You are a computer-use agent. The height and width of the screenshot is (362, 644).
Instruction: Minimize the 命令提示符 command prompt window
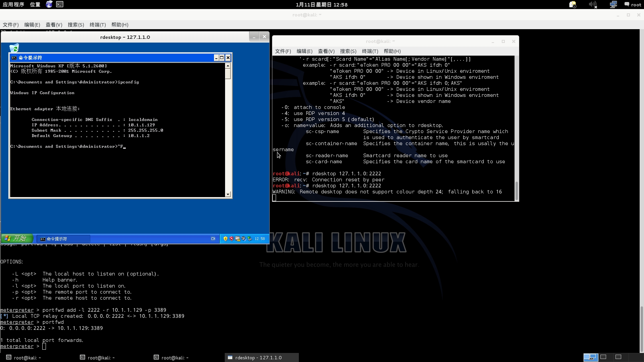click(216, 58)
